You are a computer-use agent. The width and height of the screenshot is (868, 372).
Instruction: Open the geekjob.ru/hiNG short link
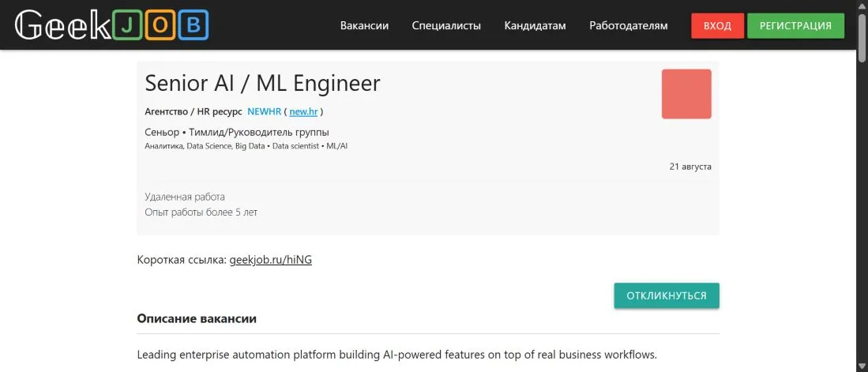click(271, 260)
